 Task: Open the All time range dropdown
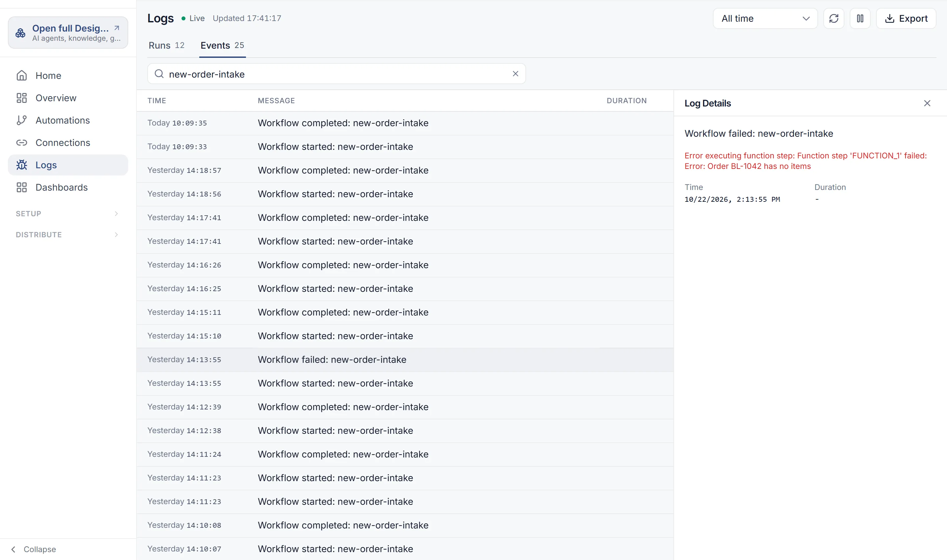click(x=765, y=18)
